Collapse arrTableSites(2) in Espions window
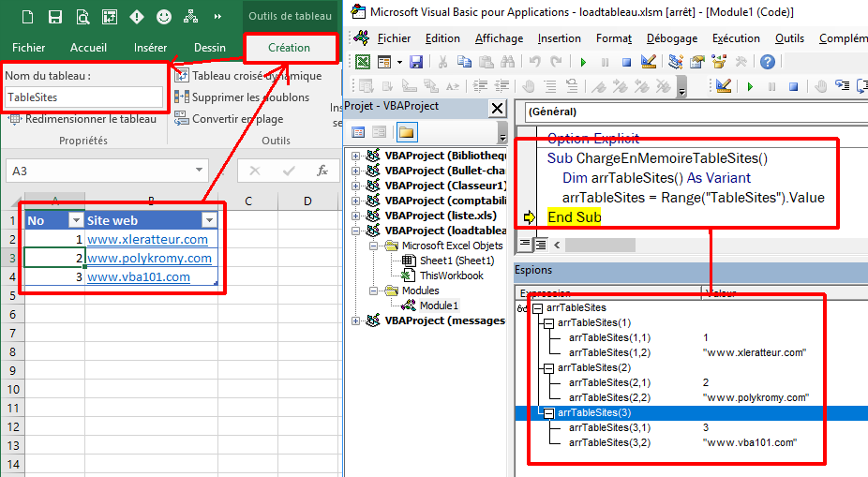The image size is (868, 477). (x=548, y=368)
